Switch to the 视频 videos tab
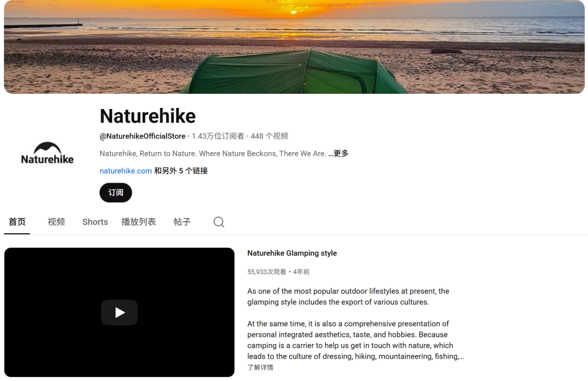588x381 pixels. coord(56,222)
